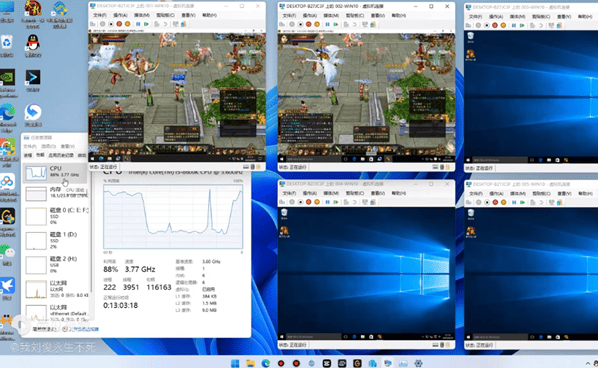598x368 pixels.
Task: Open File Explorer from host taskbar
Action: [x=250, y=363]
